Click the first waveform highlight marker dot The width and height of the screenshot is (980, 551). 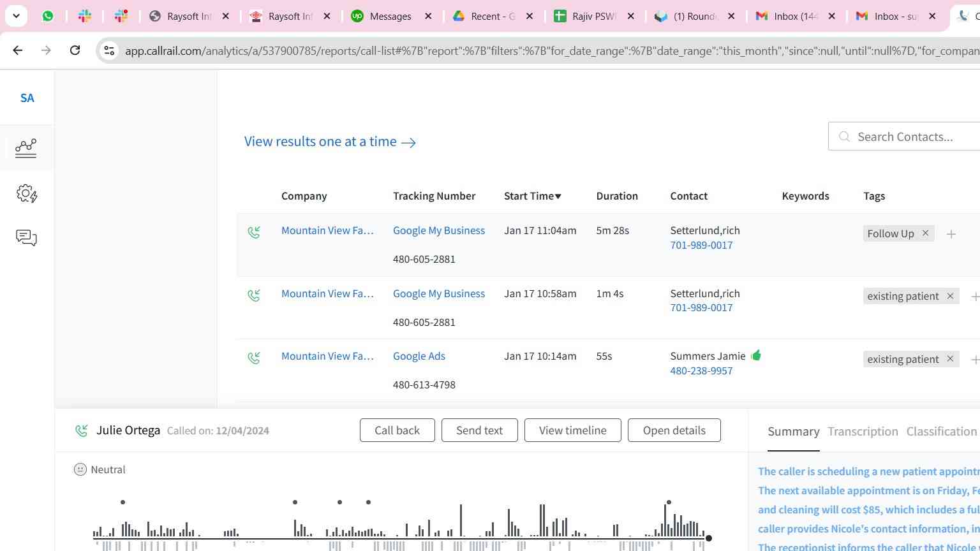[122, 503]
